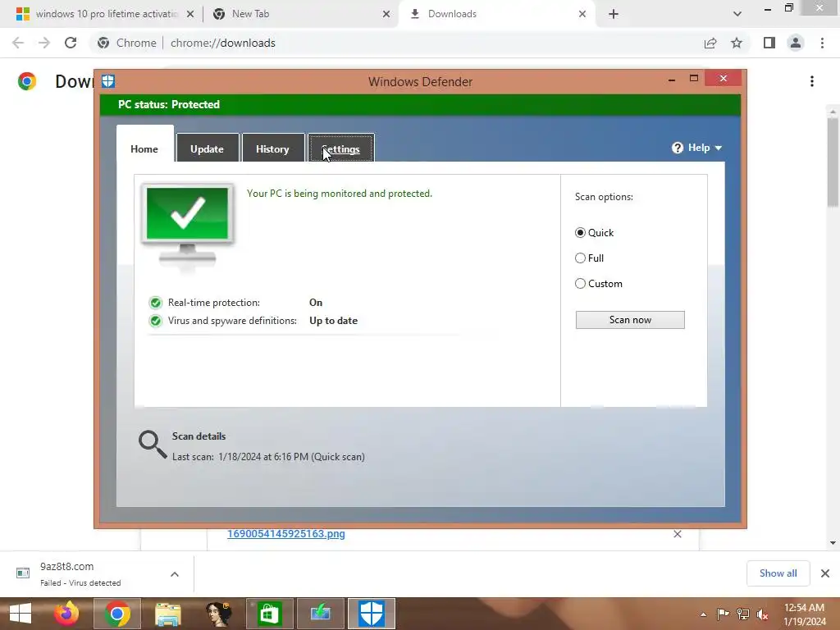Share this page from Chrome toolbar
The image size is (840, 630).
[x=710, y=43]
